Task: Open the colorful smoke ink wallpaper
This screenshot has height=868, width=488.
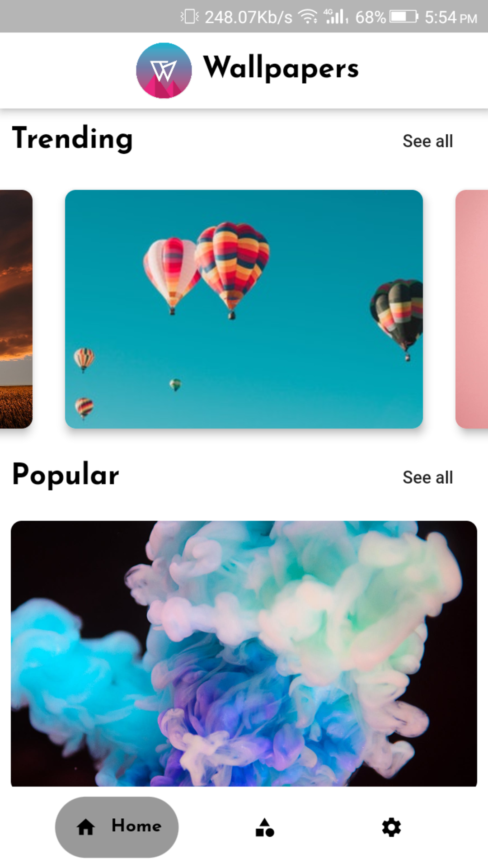Action: 244,654
